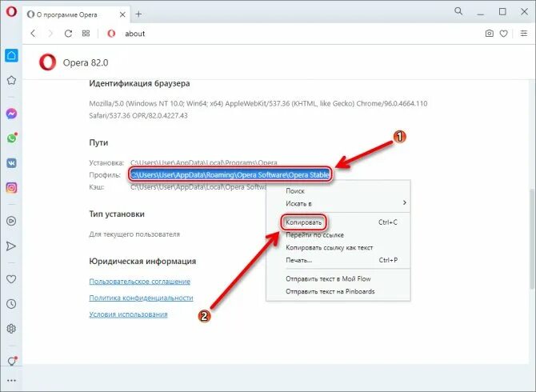536x392 pixels.
Task: Reload the about page
Action: [68, 34]
